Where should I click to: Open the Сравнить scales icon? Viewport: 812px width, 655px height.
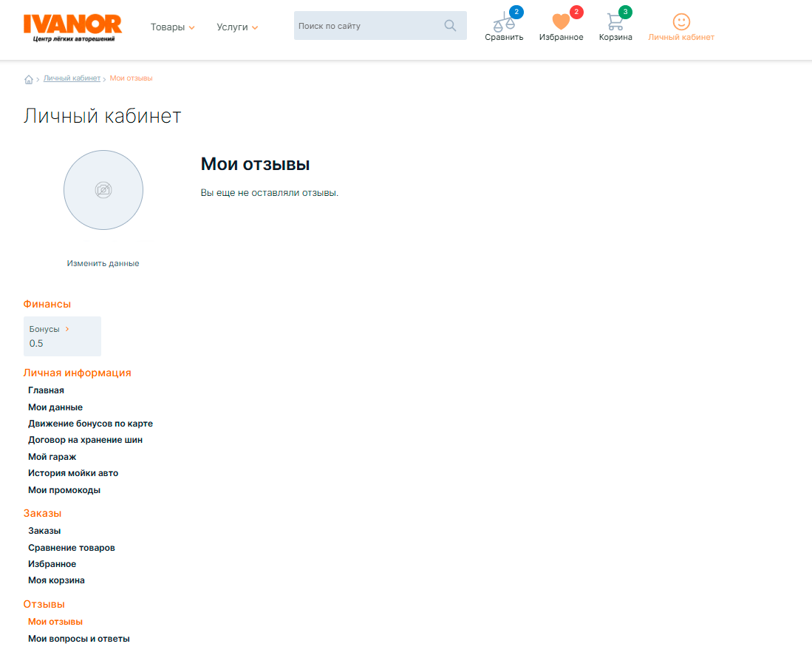click(504, 21)
